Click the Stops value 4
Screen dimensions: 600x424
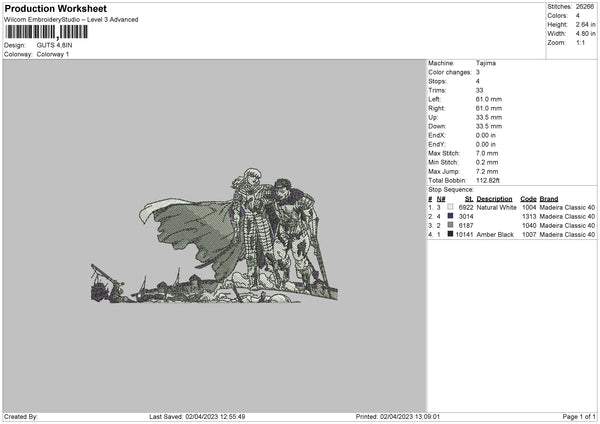[x=478, y=81]
